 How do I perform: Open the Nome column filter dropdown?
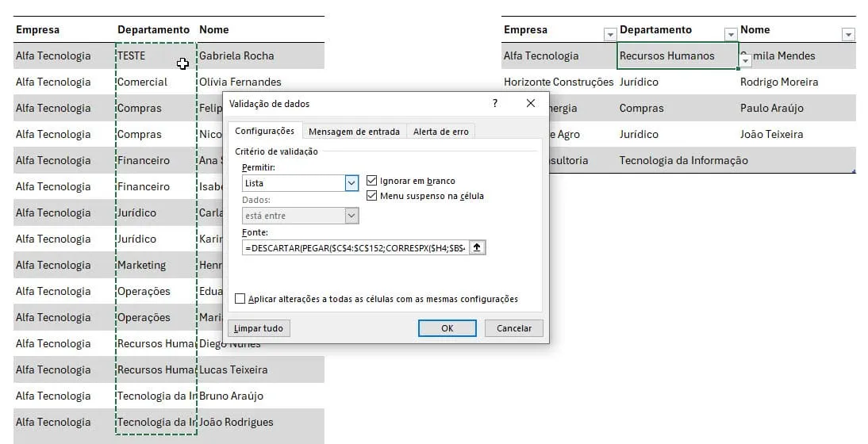848,34
